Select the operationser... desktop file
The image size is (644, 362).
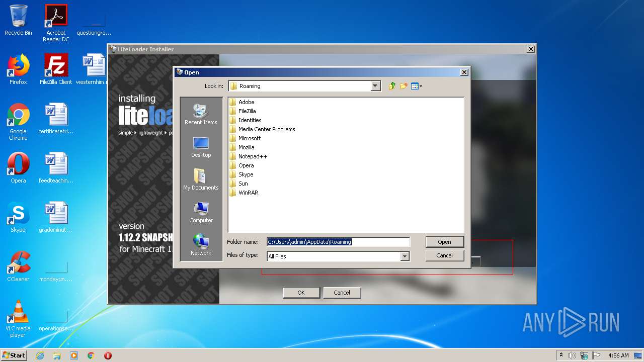(x=56, y=320)
